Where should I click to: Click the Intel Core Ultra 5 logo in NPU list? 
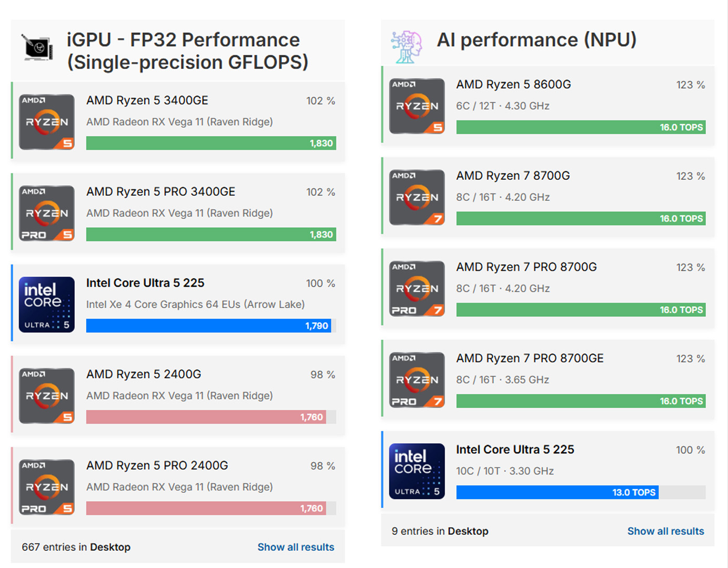coord(417,471)
